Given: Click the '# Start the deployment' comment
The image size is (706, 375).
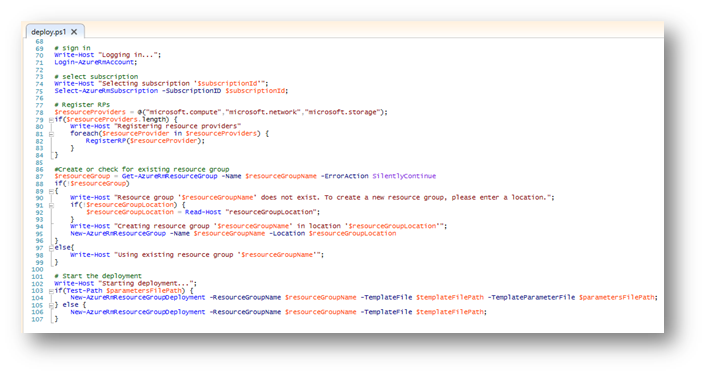Looking at the screenshot, I should (x=98, y=276).
